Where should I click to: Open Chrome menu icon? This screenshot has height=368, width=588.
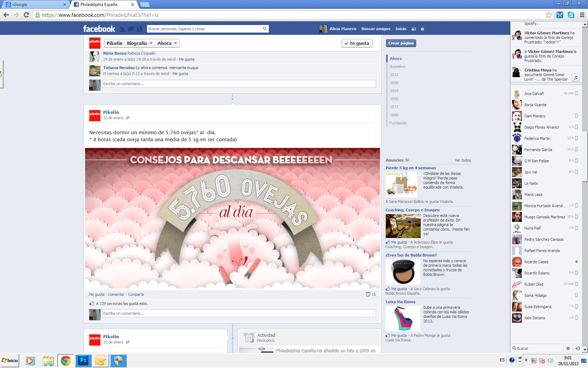click(x=582, y=15)
